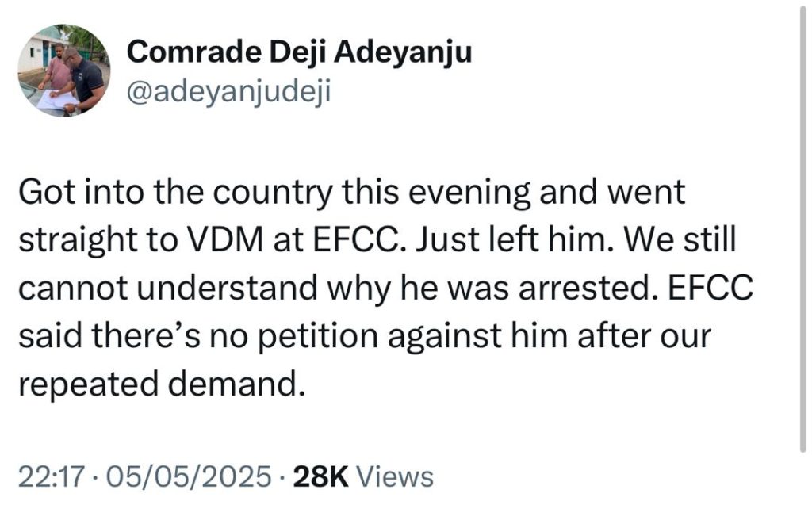Click the person in pink in the avatar
Image resolution: width=812 pixels, height=505 pixels.
tap(56, 71)
